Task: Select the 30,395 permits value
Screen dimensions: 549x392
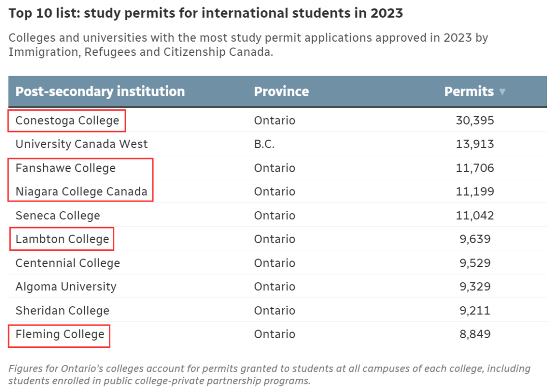Action: tap(475, 121)
